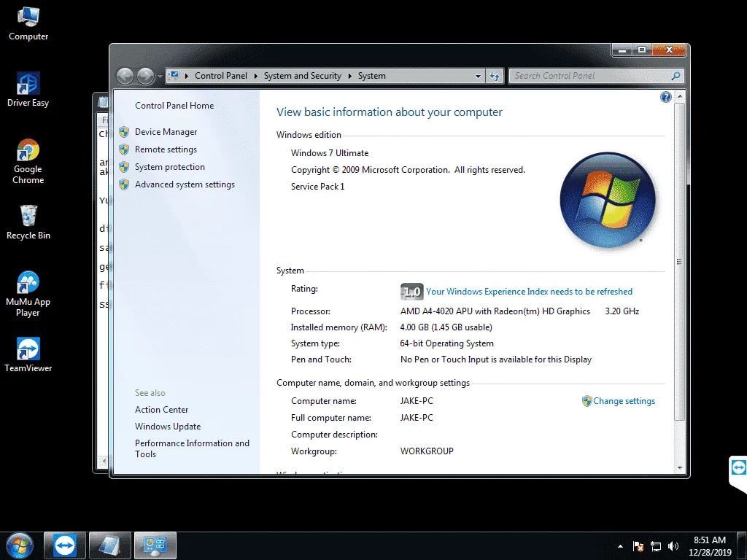Click Change settings link
Viewport: 747px width, 560px height.
624,401
